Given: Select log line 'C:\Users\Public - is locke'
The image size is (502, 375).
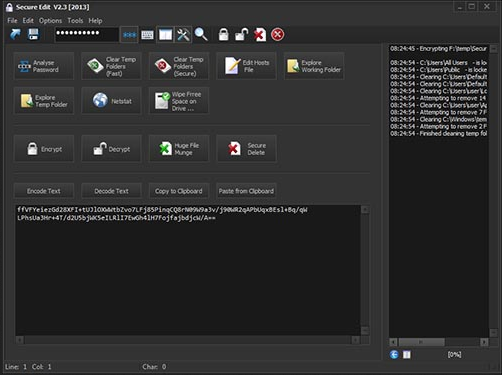Looking at the screenshot, I should pos(438,70).
